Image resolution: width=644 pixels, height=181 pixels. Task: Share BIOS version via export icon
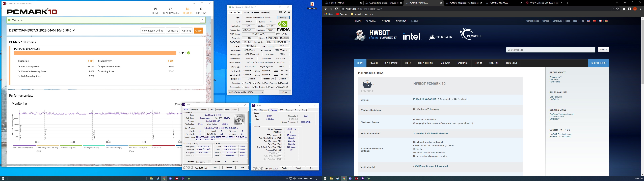pos(278,34)
